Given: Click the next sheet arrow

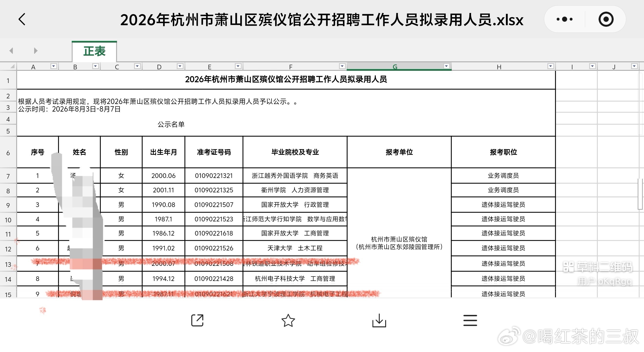Looking at the screenshot, I should point(36,51).
